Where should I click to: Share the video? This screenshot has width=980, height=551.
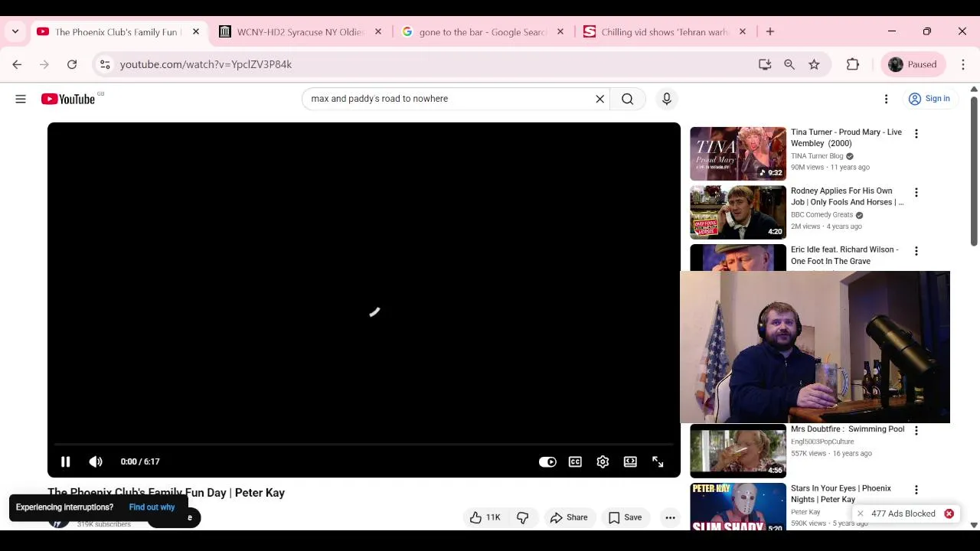click(569, 517)
